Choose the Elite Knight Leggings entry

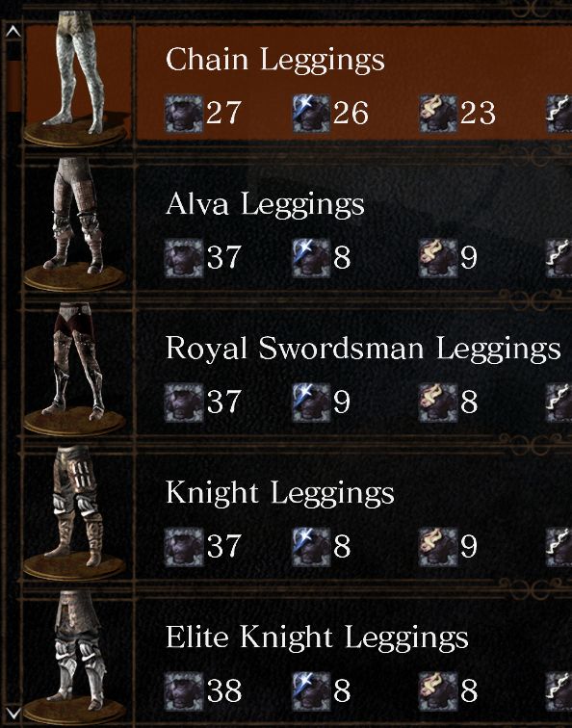click(353, 658)
